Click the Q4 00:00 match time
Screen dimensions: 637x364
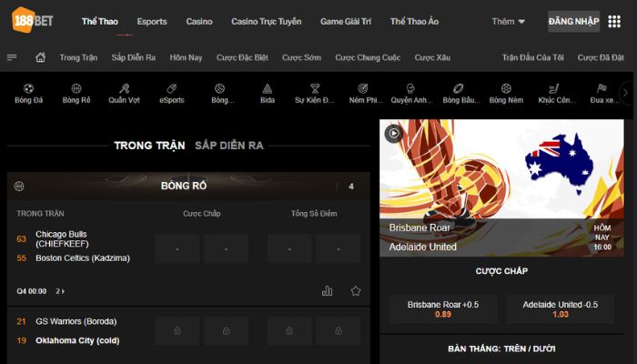tap(31, 291)
